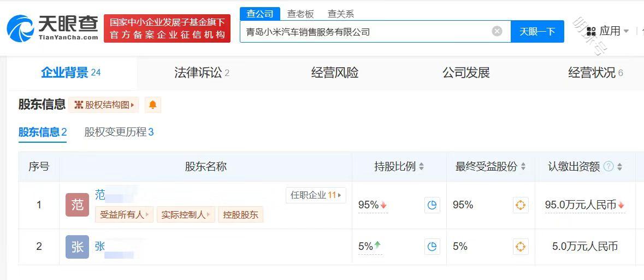Click the red official credit agency banner
This screenshot has width=644, height=280.
167,28
